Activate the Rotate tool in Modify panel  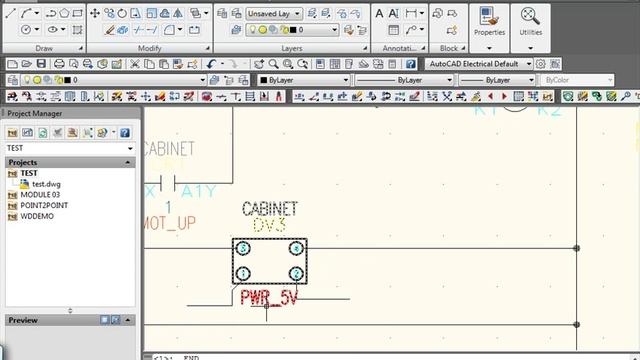[122, 13]
